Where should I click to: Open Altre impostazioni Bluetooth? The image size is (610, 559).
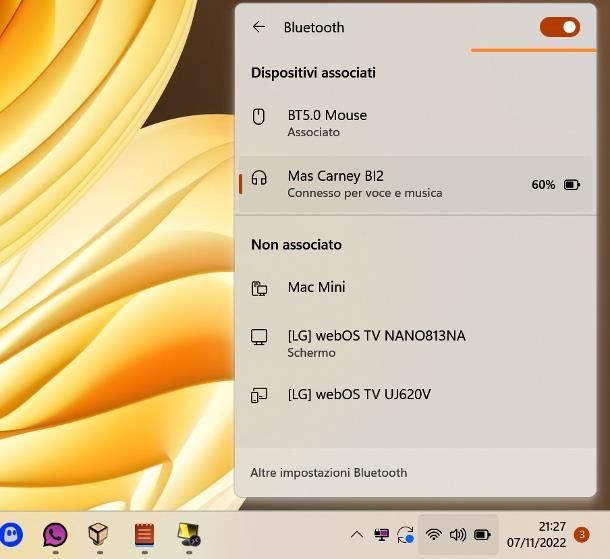[x=329, y=473]
